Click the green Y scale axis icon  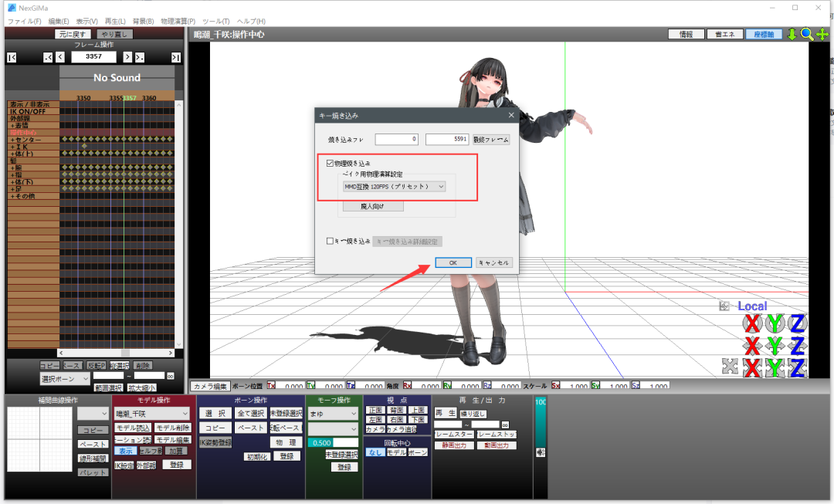[x=775, y=367]
